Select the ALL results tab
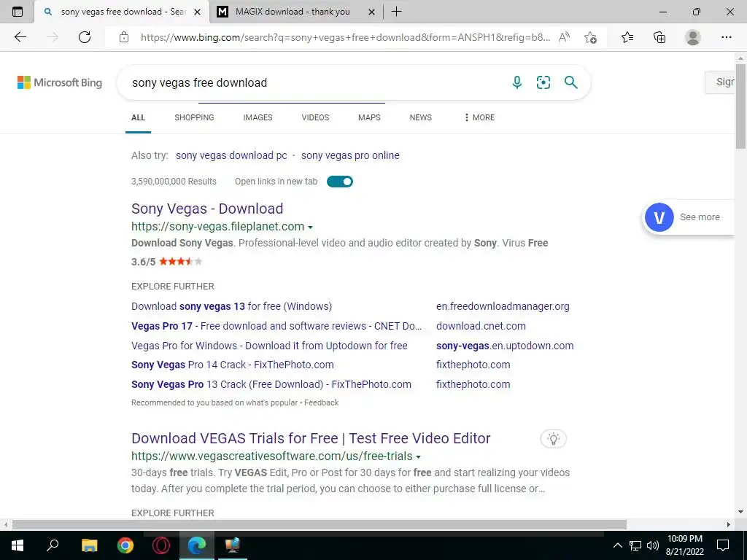This screenshot has height=560, width=747. [138, 117]
